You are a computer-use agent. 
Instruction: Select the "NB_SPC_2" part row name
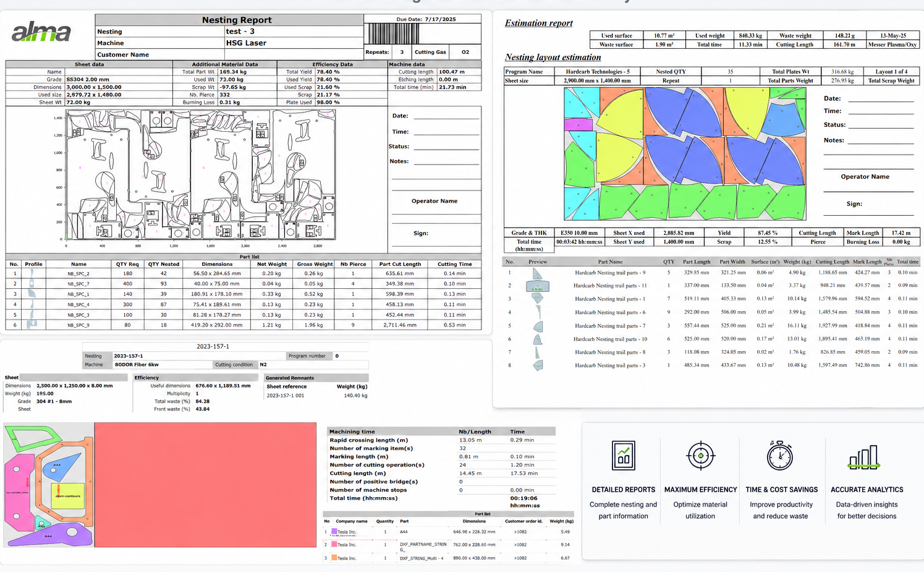point(78,273)
